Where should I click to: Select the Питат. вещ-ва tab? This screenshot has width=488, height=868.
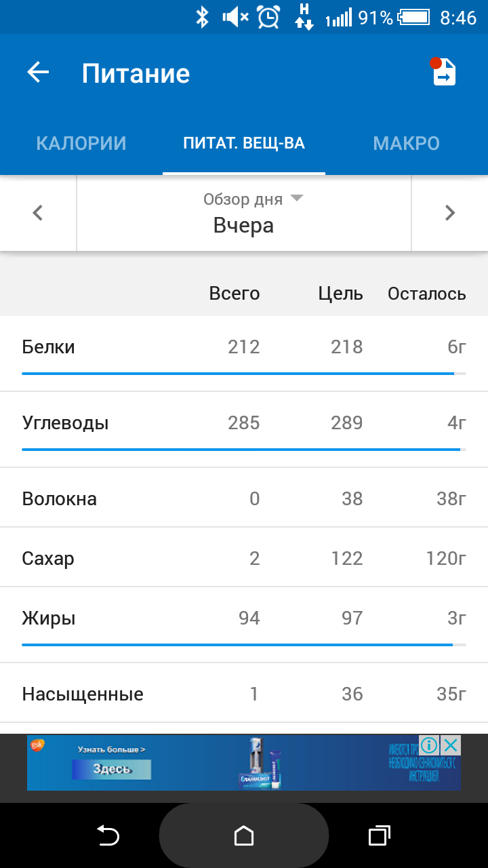pyautogui.click(x=244, y=144)
